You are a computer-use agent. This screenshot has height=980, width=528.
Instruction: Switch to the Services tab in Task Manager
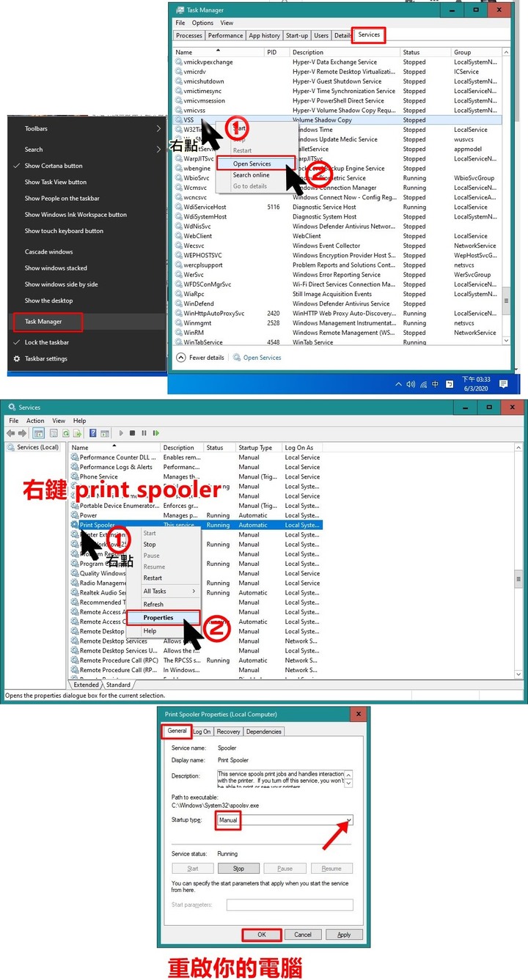(369, 34)
